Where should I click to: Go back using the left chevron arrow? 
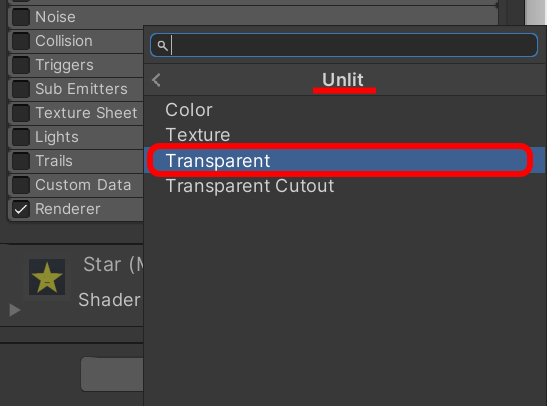(x=156, y=80)
